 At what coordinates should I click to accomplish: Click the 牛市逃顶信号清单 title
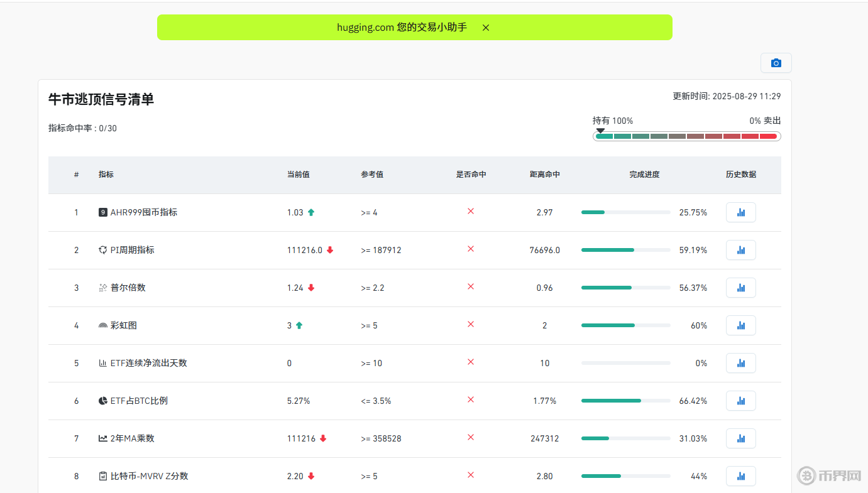[x=101, y=99]
